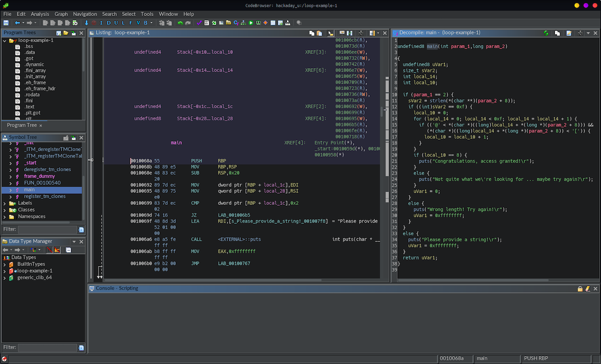Click the blue down arrow navigation icon
This screenshot has width=601, height=364.
click(x=86, y=23)
